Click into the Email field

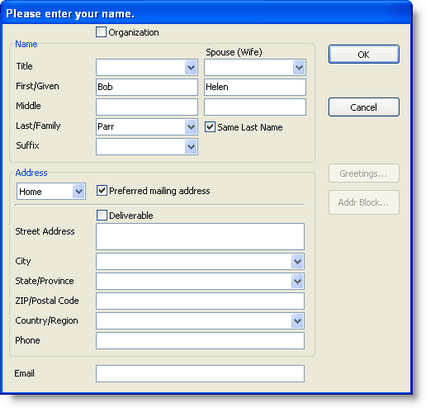(x=200, y=374)
